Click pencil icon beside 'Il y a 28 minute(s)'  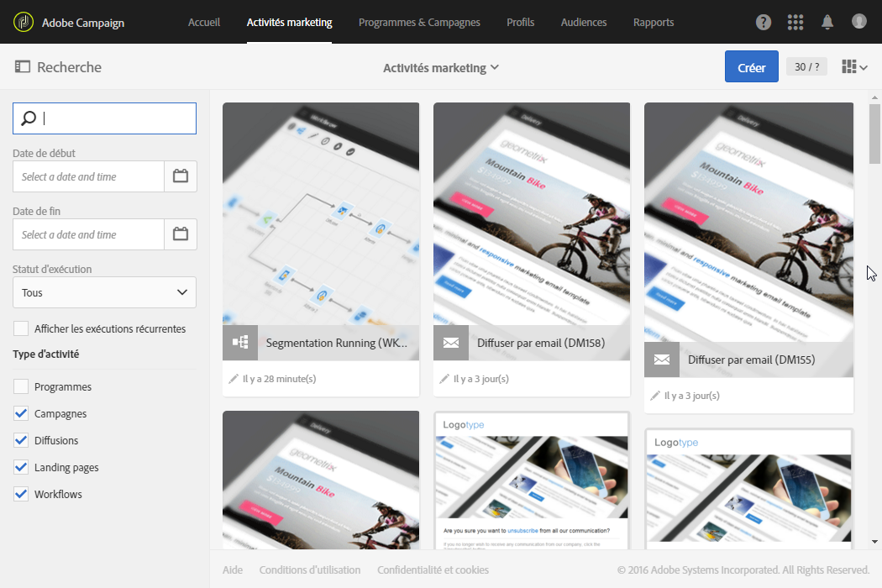coord(234,379)
